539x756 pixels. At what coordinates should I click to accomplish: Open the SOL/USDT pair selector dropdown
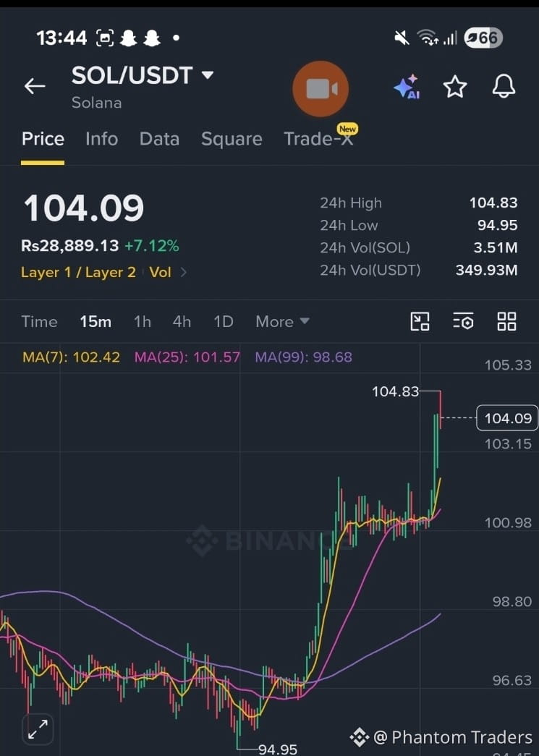pos(143,76)
